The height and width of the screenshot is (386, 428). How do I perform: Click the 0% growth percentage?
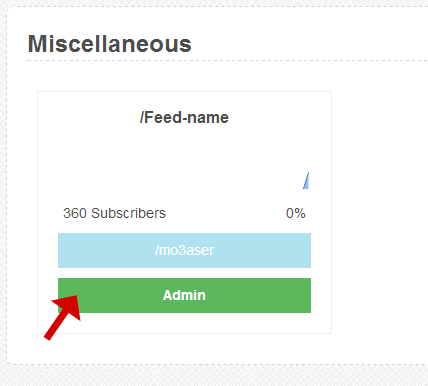(296, 213)
